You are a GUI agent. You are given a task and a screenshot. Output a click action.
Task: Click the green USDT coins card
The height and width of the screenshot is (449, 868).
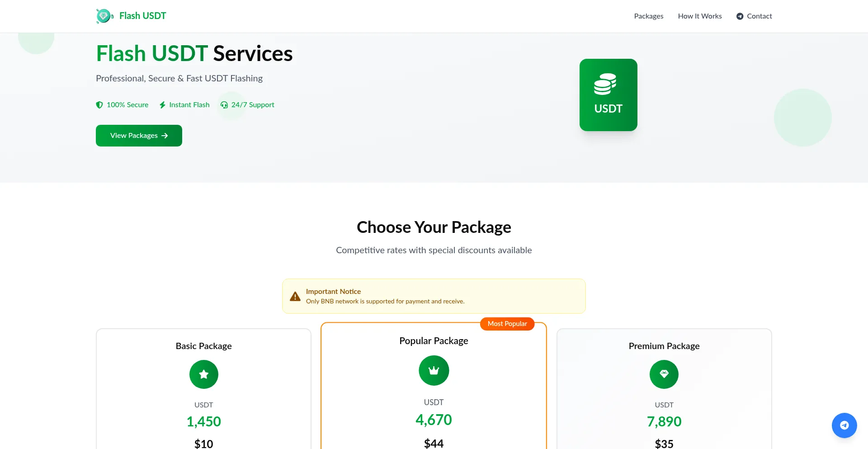pyautogui.click(x=608, y=95)
